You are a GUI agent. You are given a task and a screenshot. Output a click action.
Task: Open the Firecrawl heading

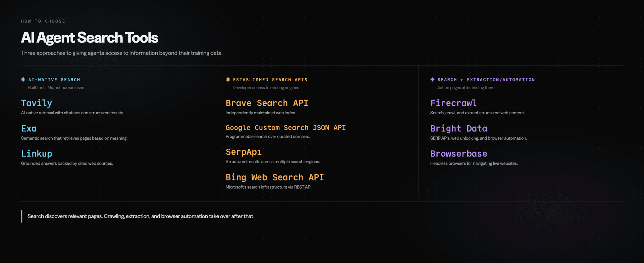453,103
